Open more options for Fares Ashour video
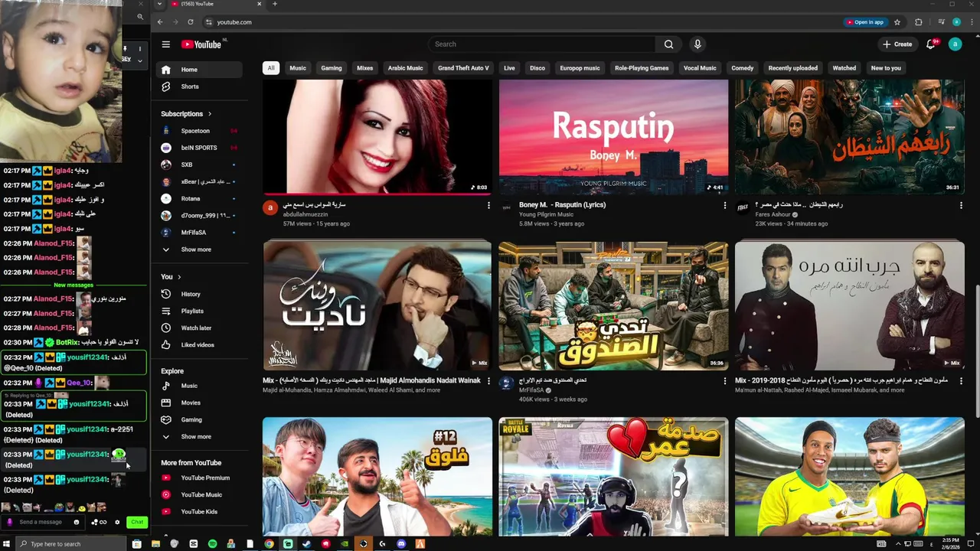The width and height of the screenshot is (980, 551). click(961, 205)
